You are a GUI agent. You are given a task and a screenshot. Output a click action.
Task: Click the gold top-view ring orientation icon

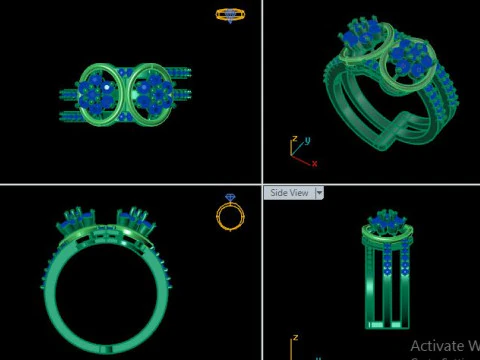click(230, 15)
